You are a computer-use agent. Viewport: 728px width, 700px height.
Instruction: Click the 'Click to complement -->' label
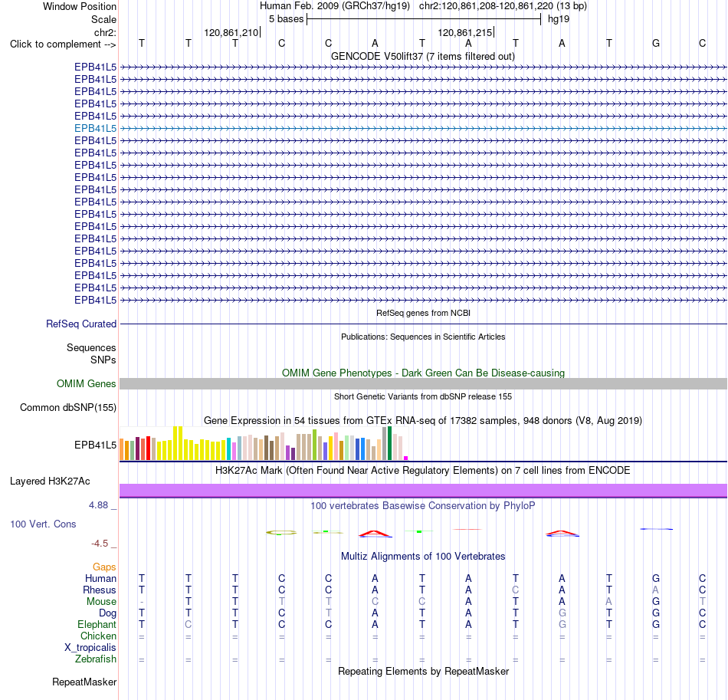tap(63, 44)
